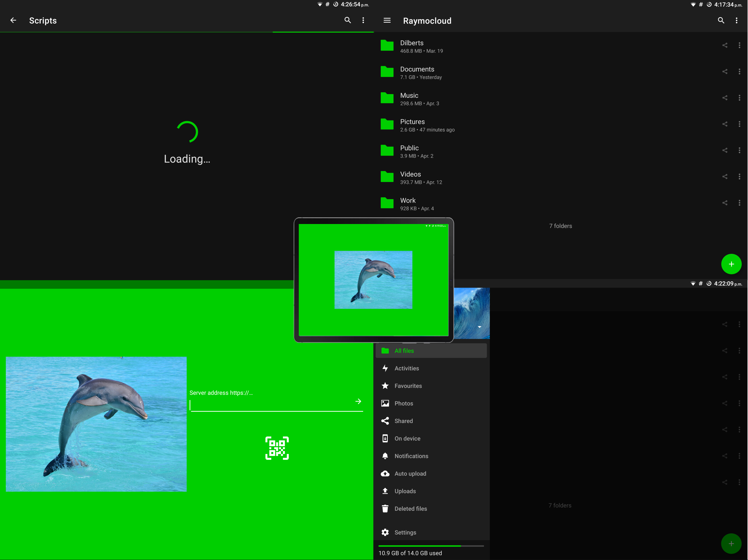Image resolution: width=748 pixels, height=560 pixels.
Task: Open the Raymocloud hamburger menu
Action: click(x=387, y=21)
